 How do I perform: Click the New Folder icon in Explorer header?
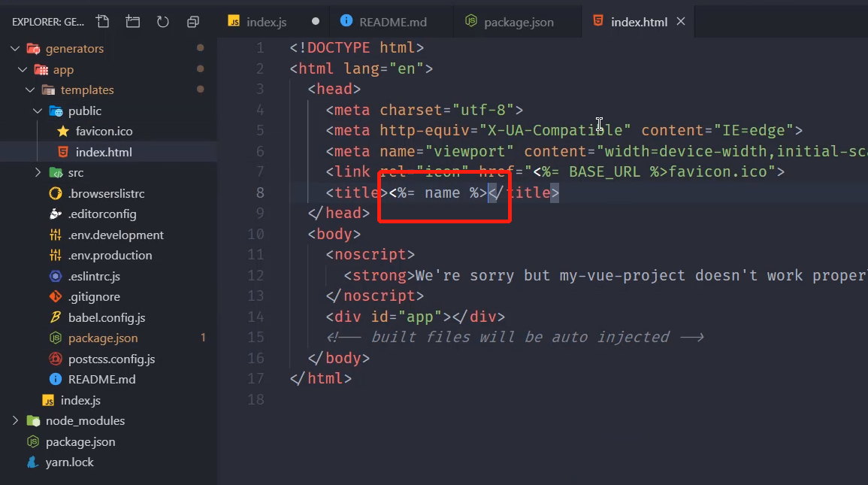[133, 22]
